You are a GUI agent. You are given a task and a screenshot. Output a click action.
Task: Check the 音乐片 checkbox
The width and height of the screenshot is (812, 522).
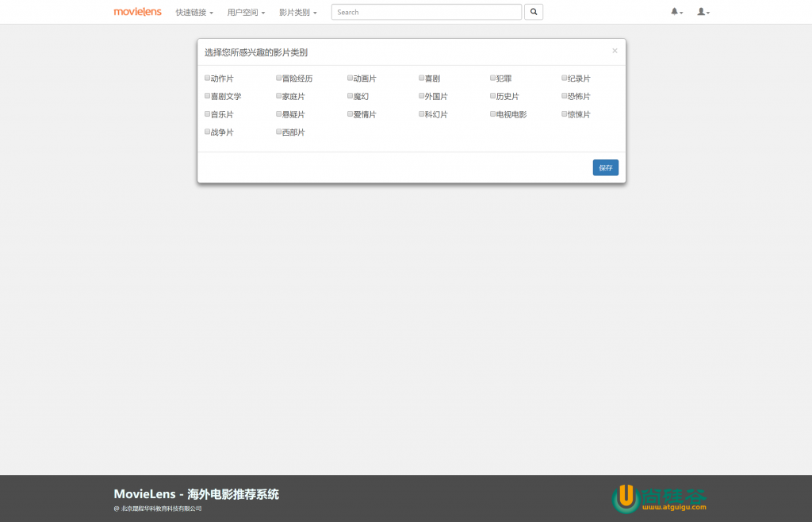click(x=207, y=114)
